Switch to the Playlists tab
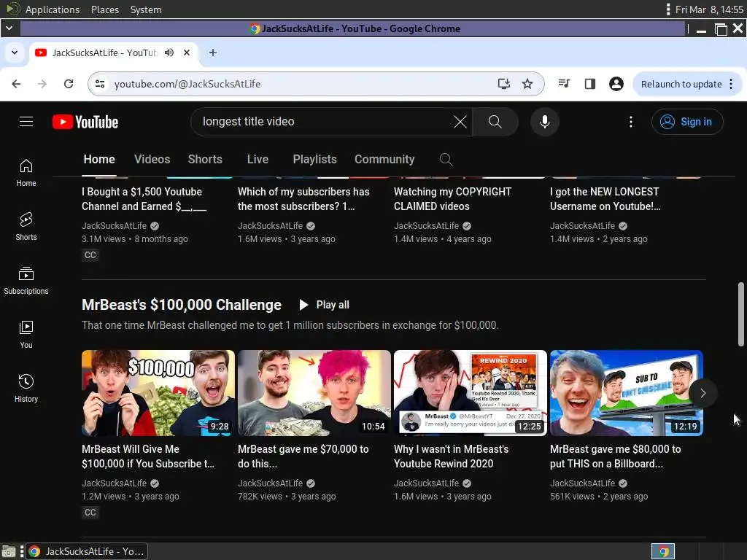This screenshot has height=560, width=747. pyautogui.click(x=314, y=160)
